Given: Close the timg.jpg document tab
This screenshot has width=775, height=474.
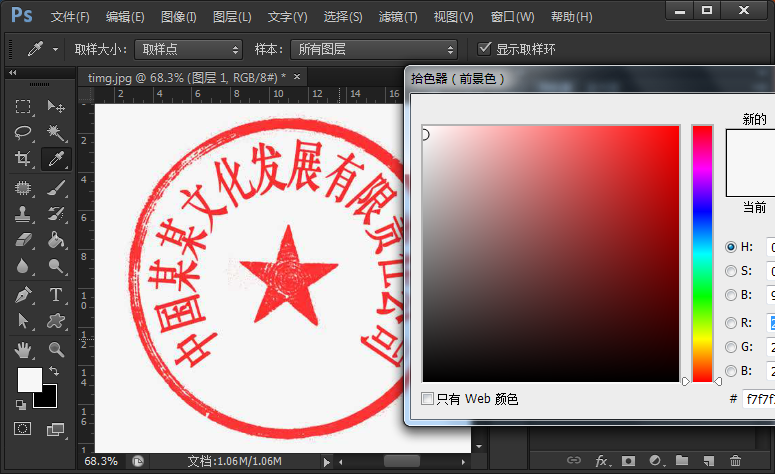Looking at the screenshot, I should point(297,77).
